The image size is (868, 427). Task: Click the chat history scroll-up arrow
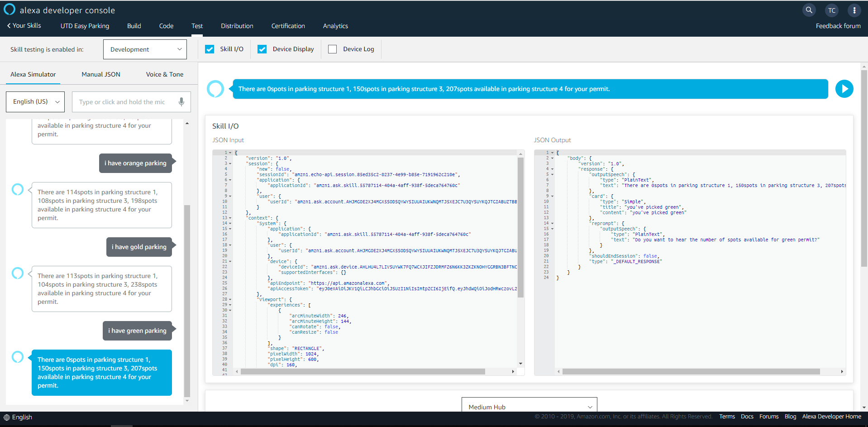pyautogui.click(x=187, y=124)
